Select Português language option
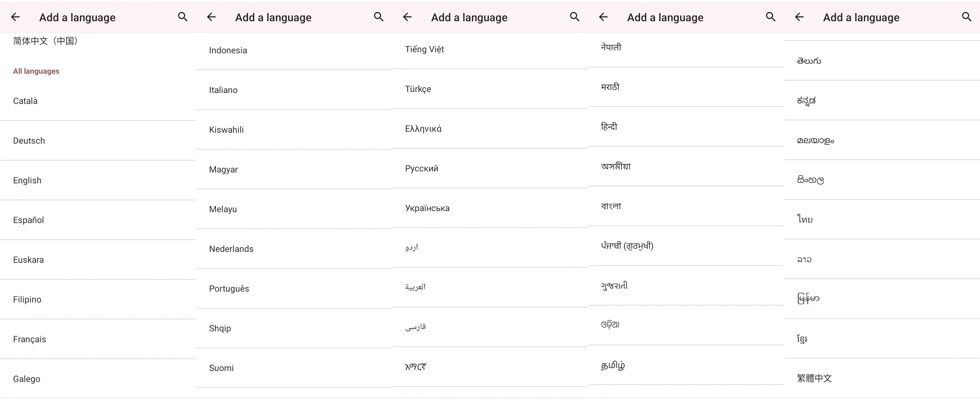This screenshot has height=408, width=980. 294,289
